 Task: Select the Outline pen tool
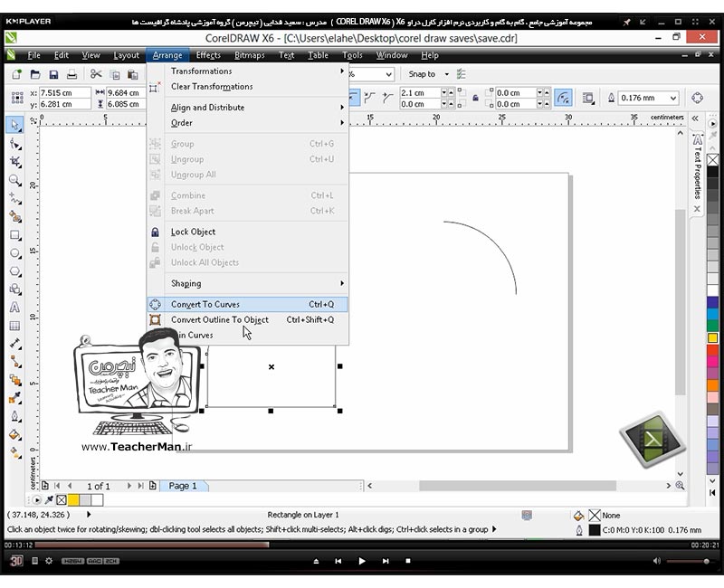(14, 416)
